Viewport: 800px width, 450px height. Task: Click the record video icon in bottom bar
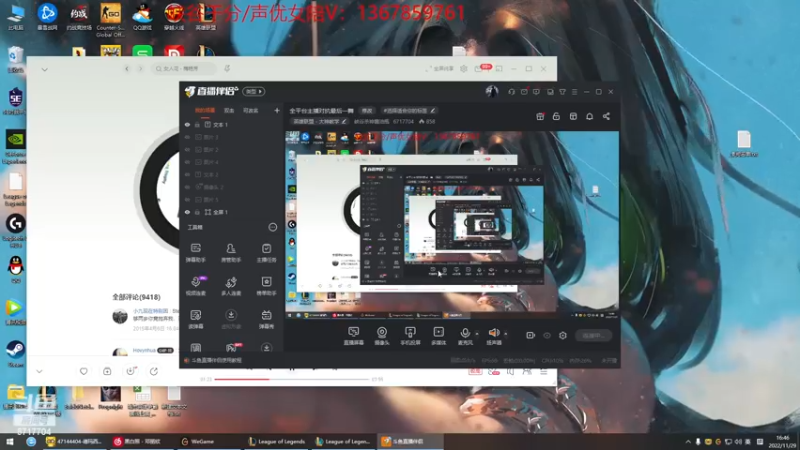tap(531, 335)
